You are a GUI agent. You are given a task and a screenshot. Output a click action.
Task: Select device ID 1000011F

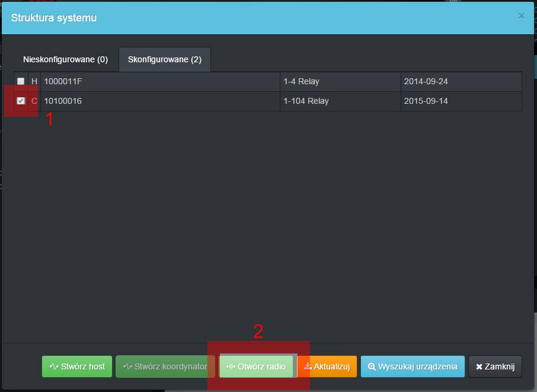coord(63,81)
